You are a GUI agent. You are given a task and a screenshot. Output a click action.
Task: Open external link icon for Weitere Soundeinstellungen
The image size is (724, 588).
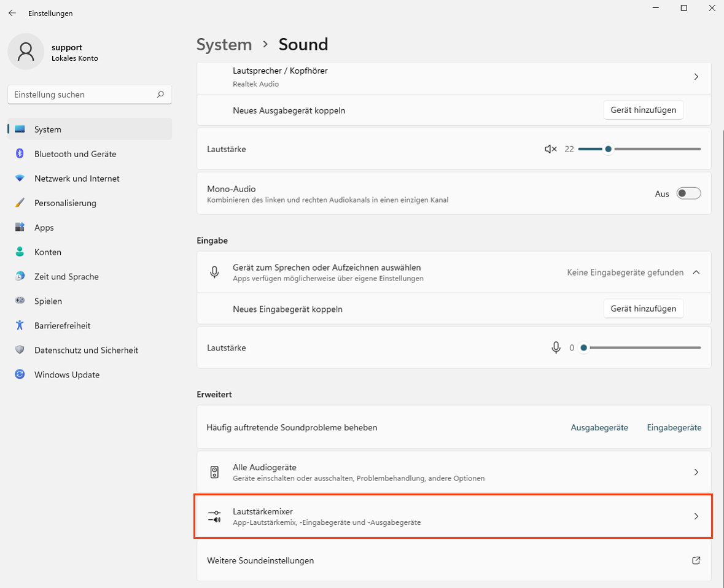[696, 560]
